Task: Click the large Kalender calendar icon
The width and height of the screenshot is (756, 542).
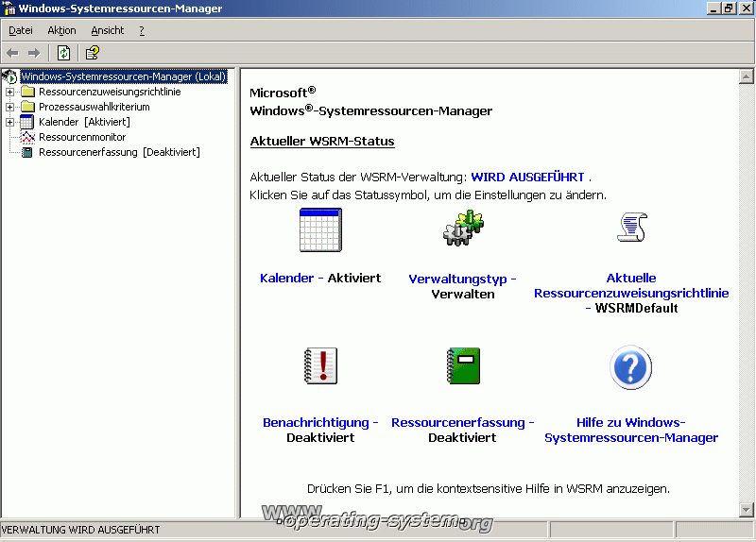Action: click(x=320, y=229)
